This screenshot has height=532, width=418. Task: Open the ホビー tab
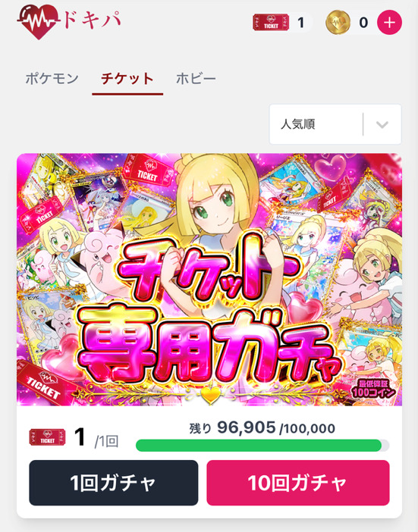(x=196, y=79)
